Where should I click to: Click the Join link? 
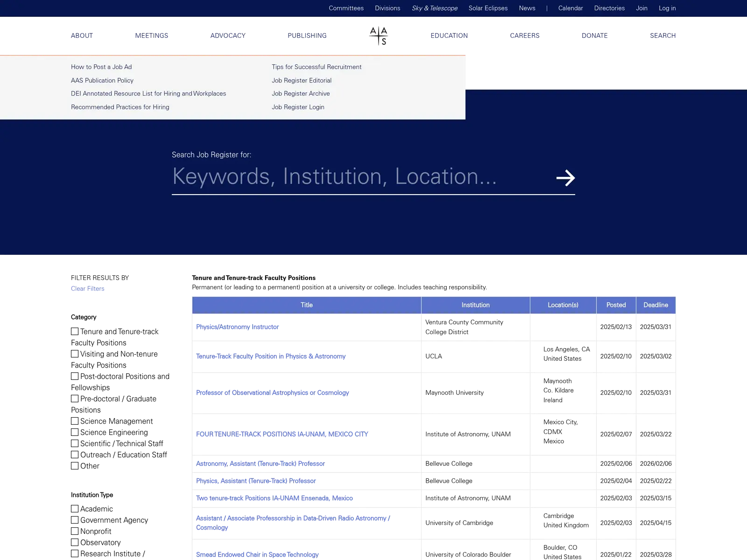641,8
